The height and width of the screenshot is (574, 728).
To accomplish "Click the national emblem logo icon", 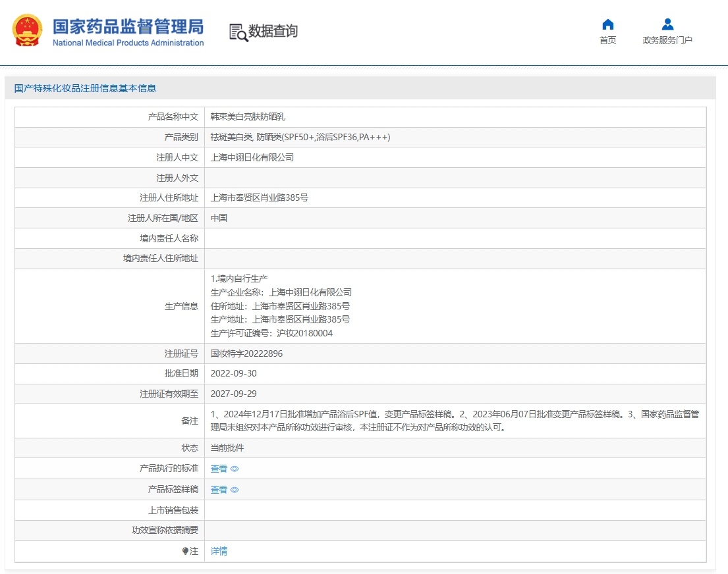I will [28, 31].
